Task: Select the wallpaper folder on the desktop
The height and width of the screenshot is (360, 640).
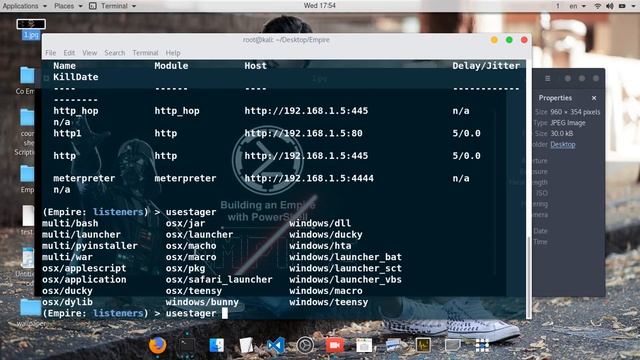Action: pyautogui.click(x=30, y=313)
